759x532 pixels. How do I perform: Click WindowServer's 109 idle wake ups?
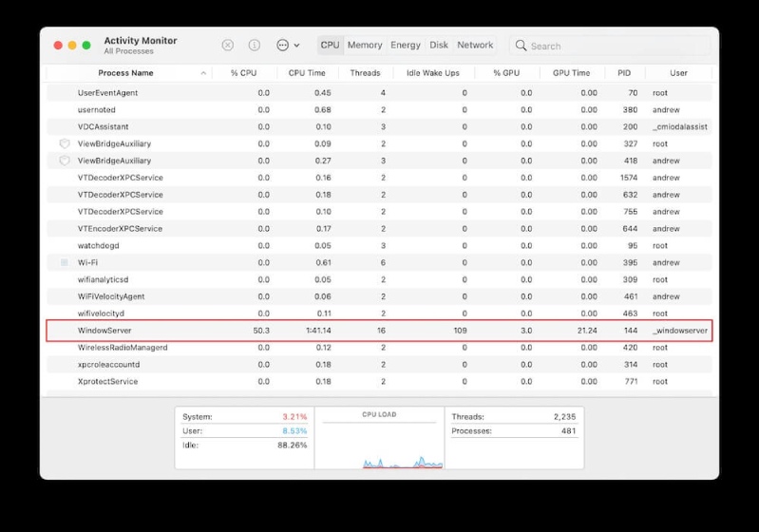(x=461, y=331)
